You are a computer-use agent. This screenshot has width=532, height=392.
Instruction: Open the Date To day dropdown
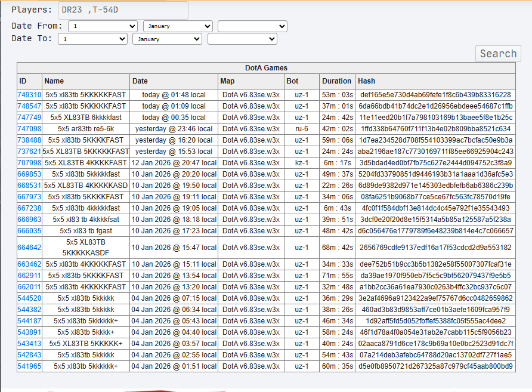(92, 39)
